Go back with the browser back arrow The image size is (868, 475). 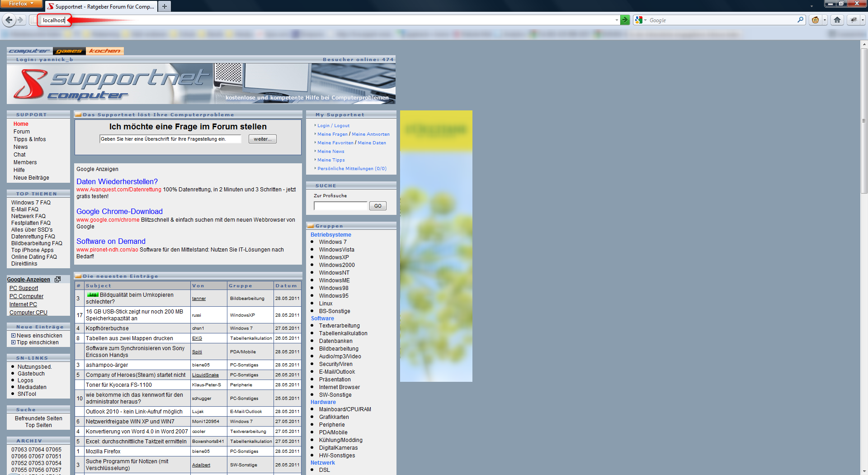[9, 20]
